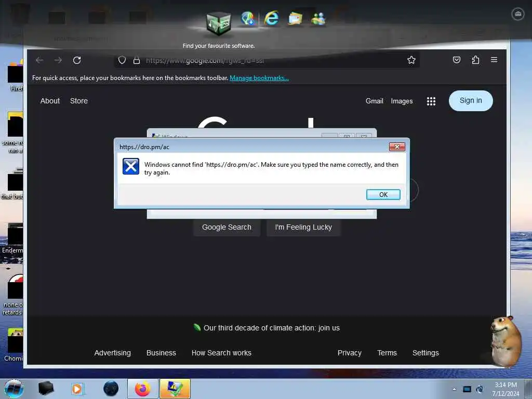
Task: Click the warning-sign taskbar program icon
Action: coord(175,389)
